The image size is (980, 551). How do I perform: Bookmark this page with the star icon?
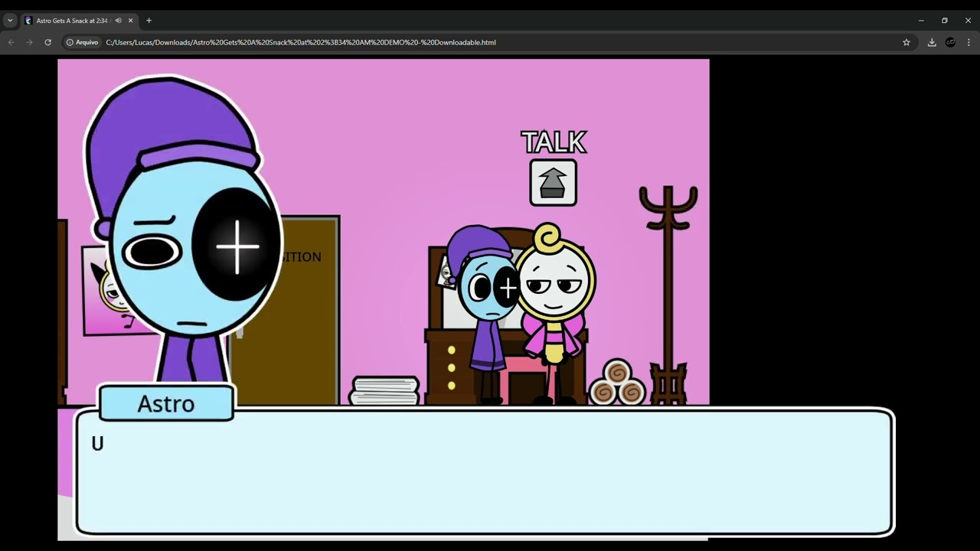click(906, 42)
